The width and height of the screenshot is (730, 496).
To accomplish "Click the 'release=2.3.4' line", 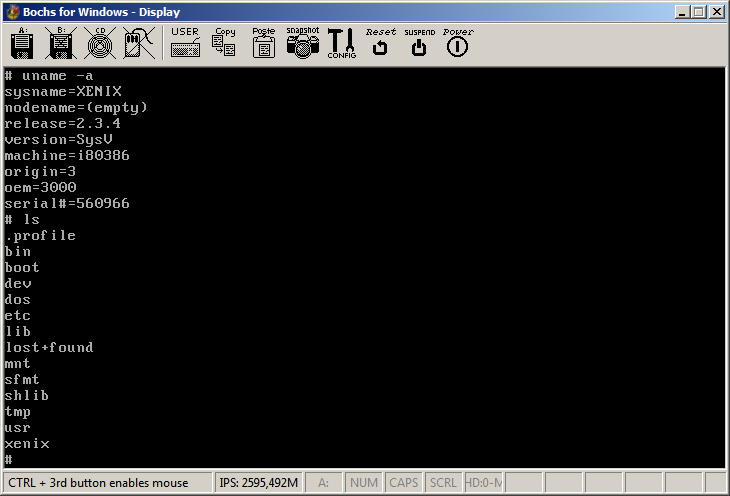I will pos(62,123).
